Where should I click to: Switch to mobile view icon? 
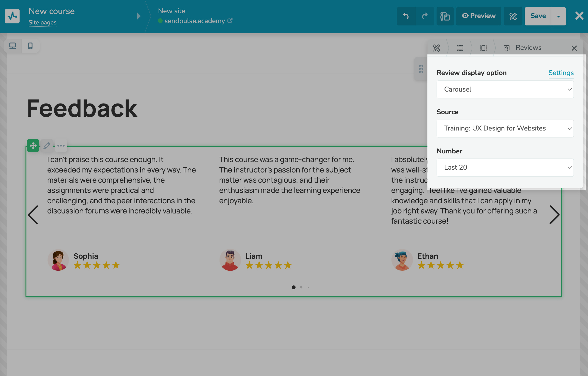[x=30, y=46]
